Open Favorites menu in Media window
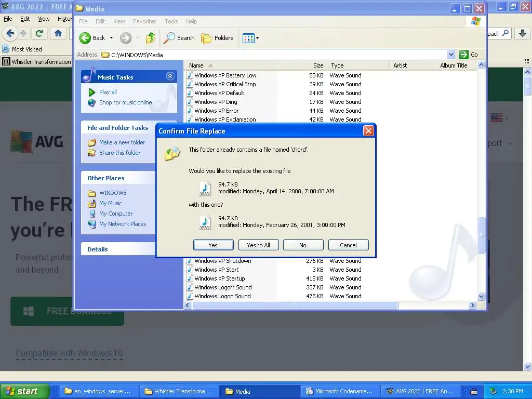 144,21
